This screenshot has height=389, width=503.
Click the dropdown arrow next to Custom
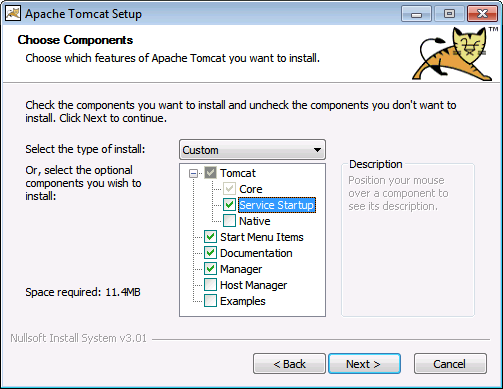[317, 150]
